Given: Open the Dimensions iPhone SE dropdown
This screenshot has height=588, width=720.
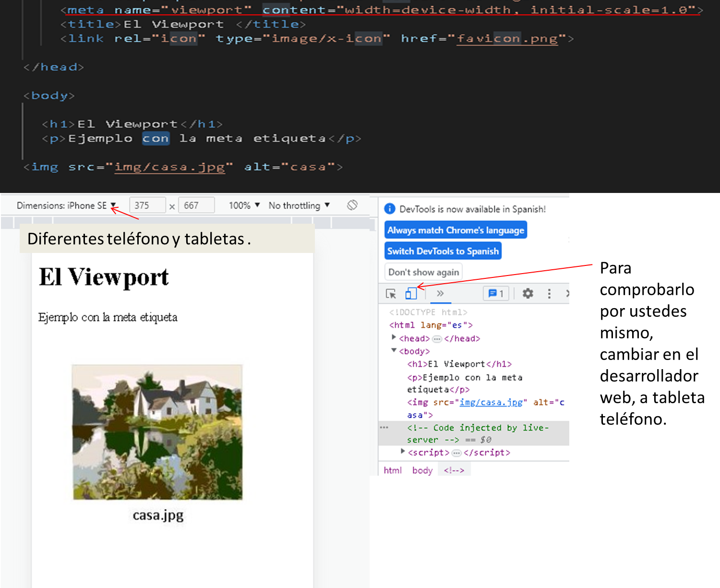Looking at the screenshot, I should [67, 205].
